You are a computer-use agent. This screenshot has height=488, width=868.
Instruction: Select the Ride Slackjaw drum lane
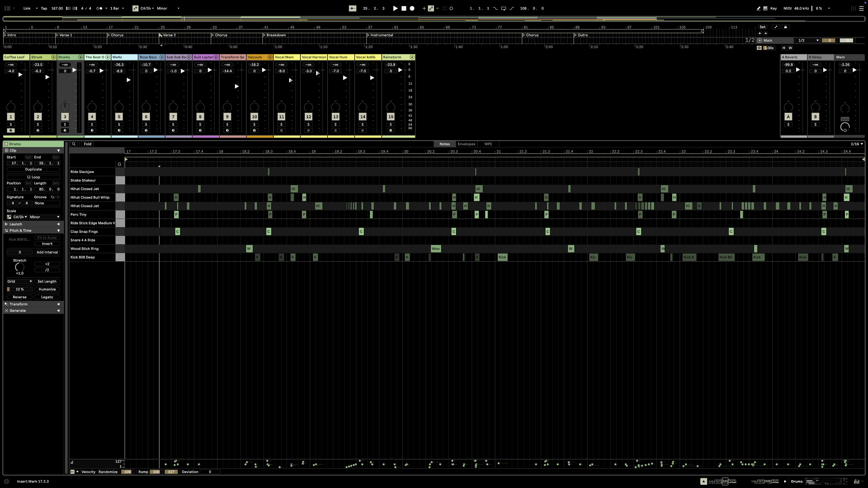coord(92,172)
